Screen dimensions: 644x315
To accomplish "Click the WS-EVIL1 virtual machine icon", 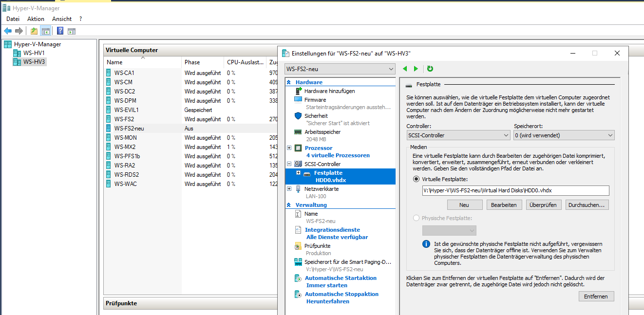I will [109, 110].
